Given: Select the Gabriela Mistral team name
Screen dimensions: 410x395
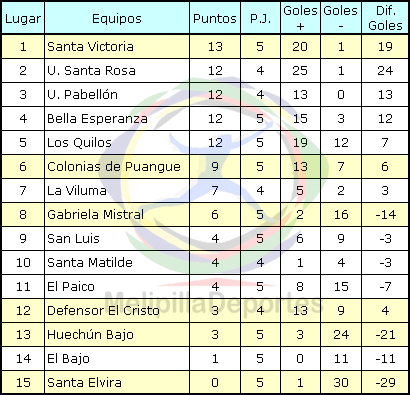Looking at the screenshot, I should point(95,214).
